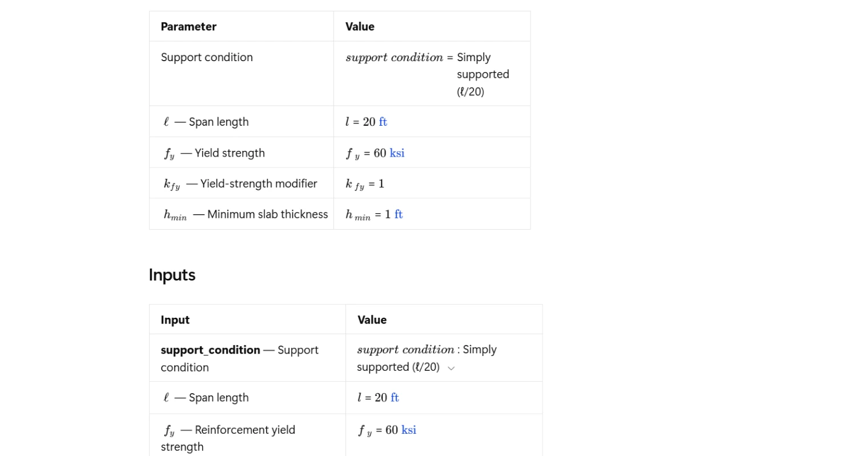The height and width of the screenshot is (456, 868).
Task: Edit the value 60 in Reinforcement yield strength input
Action: (392, 430)
